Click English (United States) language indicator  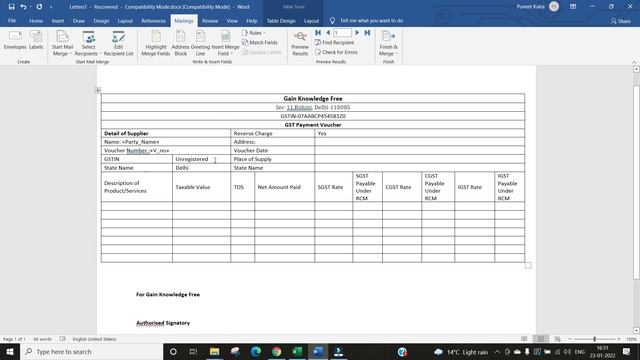point(94,339)
